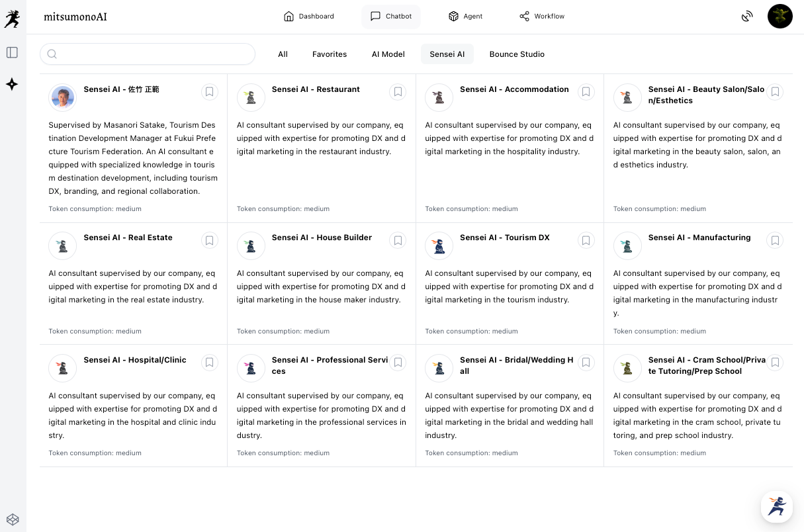
Task: Open the Sensei AI - Real Estate card
Action: (128, 238)
